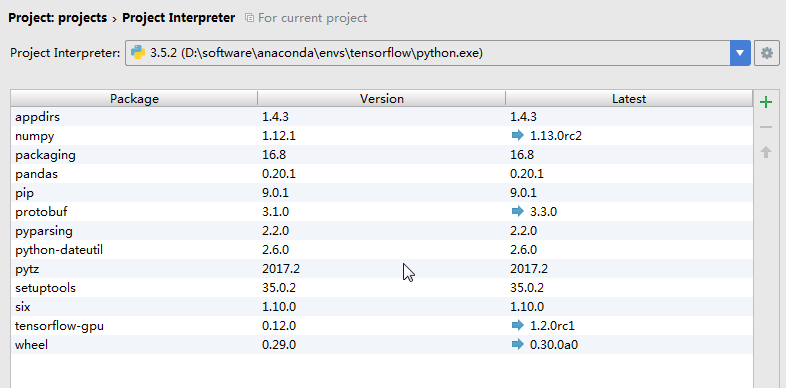Viewport: 786px width, 388px height.
Task: Click the Project: projects breadcrumb
Action: (58, 18)
